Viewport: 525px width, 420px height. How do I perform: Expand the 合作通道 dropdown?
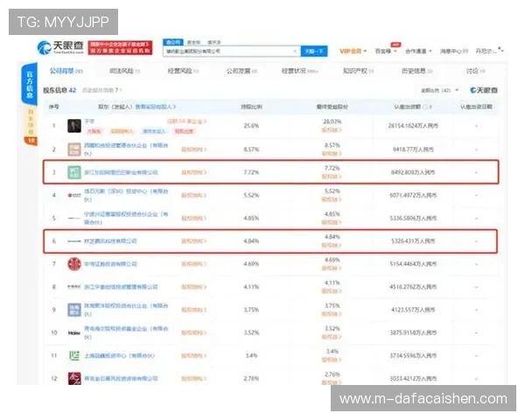click(x=418, y=52)
